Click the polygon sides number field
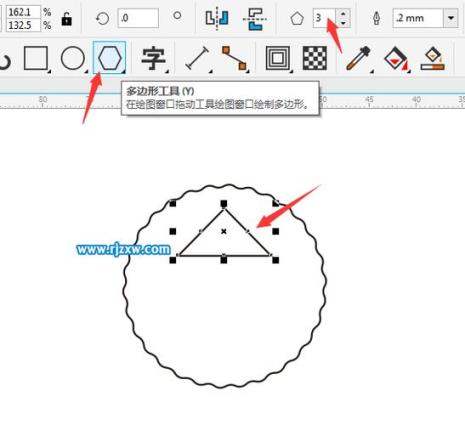This screenshot has width=465, height=425. coord(325,18)
